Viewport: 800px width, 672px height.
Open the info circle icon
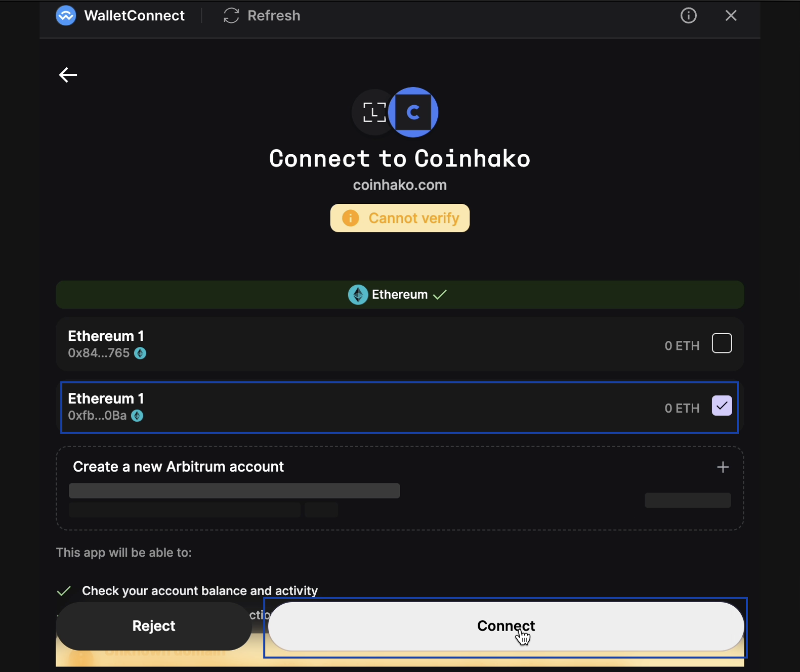point(688,15)
